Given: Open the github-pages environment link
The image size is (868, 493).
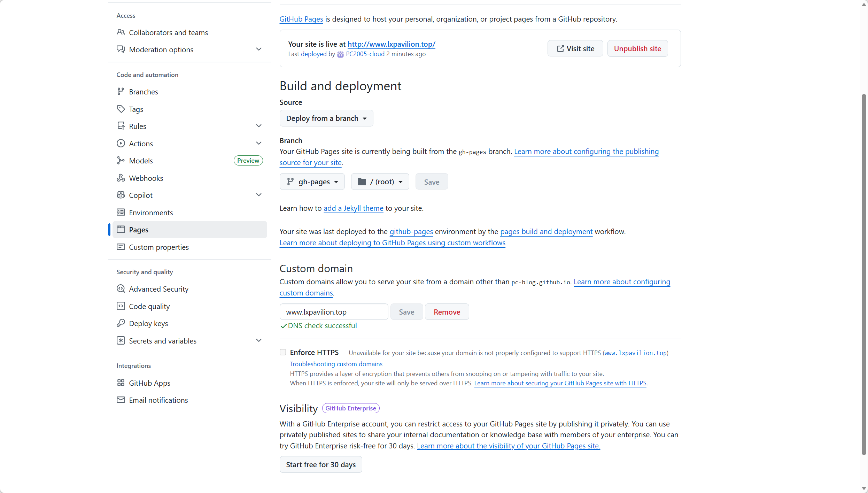Looking at the screenshot, I should tap(411, 232).
